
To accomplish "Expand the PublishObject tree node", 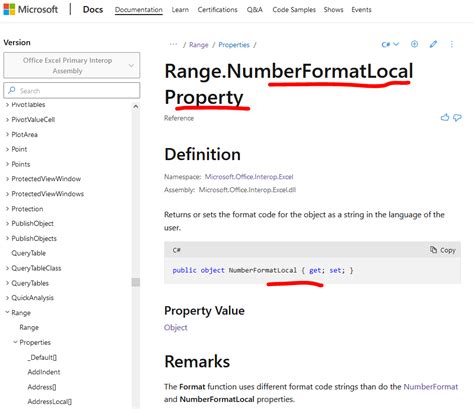I will click(7, 224).
